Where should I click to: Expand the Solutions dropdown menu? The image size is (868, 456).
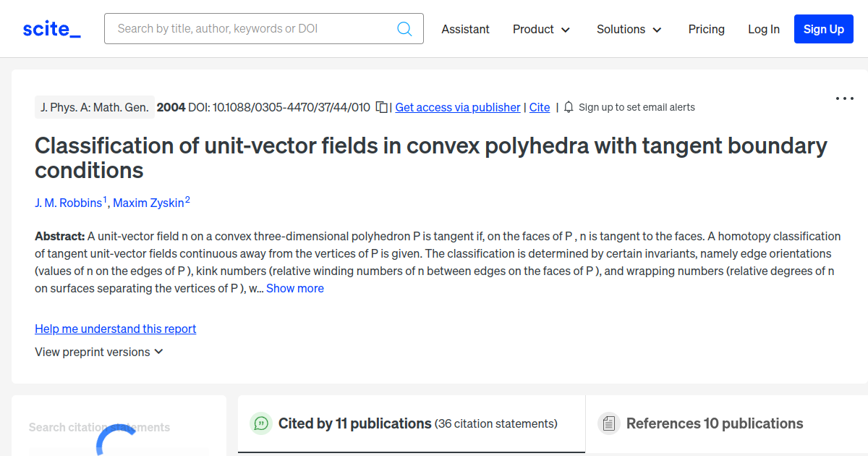[629, 29]
